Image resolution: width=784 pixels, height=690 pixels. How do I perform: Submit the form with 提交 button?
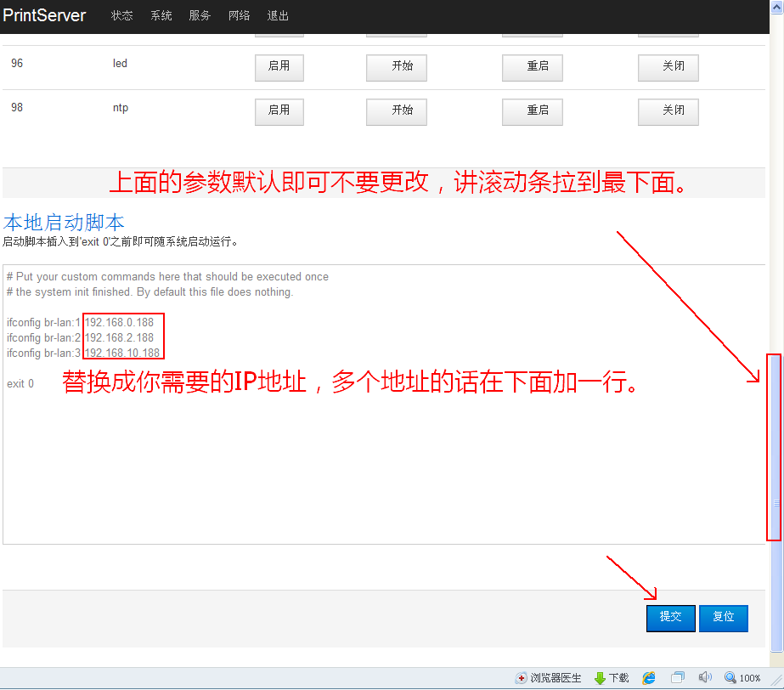click(670, 618)
